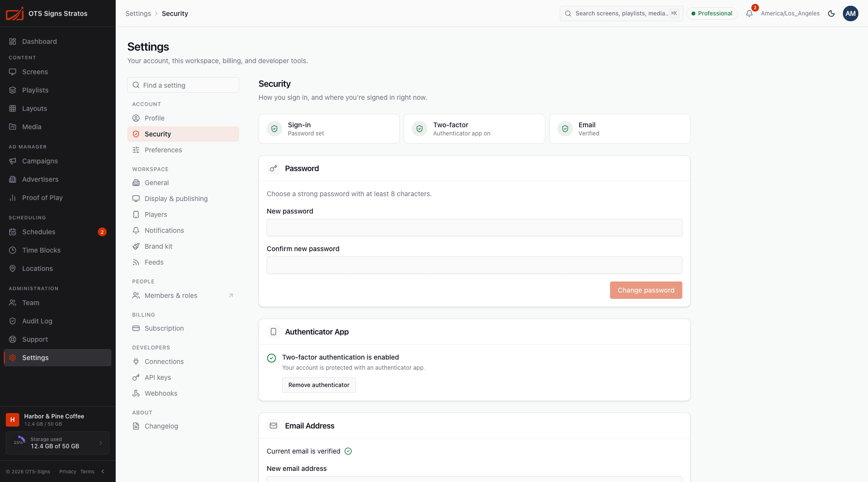Open Harbor & Pine Coffee workspace switcher
Image resolution: width=868 pixels, height=482 pixels.
pos(58,419)
